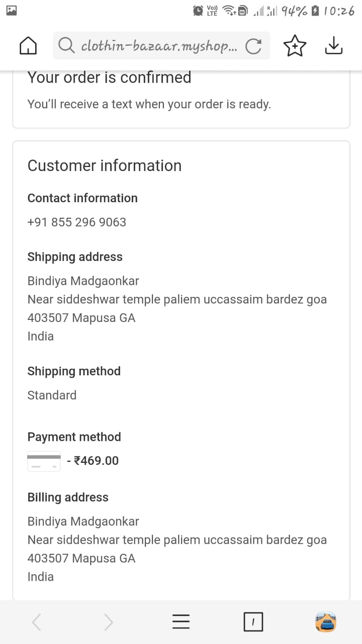This screenshot has width=362, height=644.
Task: Bookmark page using the star icon
Action: (x=295, y=46)
